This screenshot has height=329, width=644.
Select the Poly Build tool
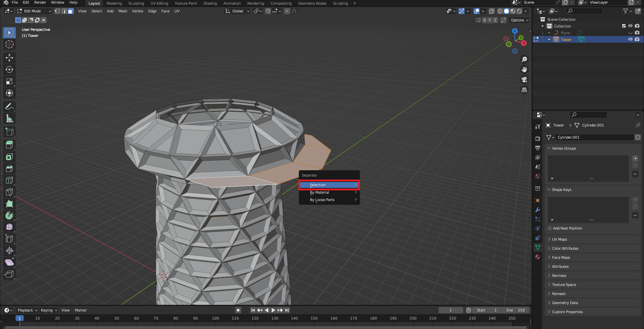(9, 204)
